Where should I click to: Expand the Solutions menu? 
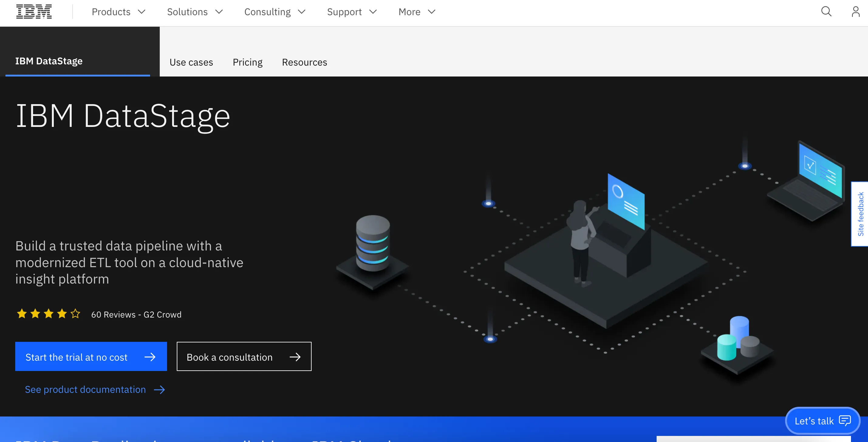tap(195, 12)
